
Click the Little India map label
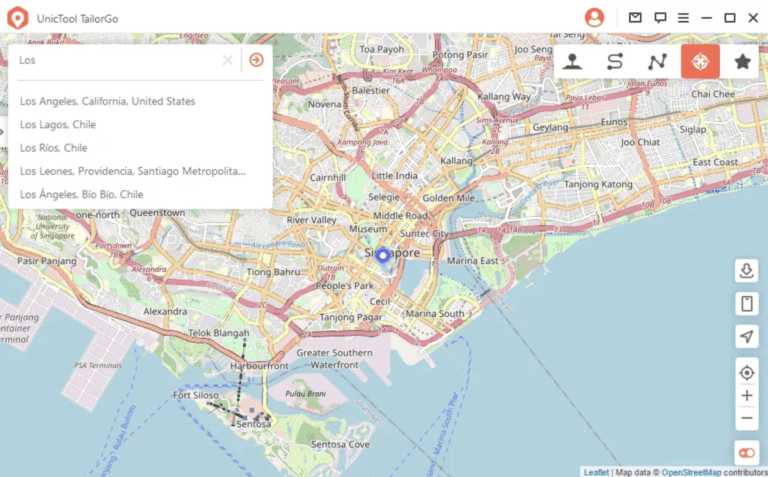[394, 176]
